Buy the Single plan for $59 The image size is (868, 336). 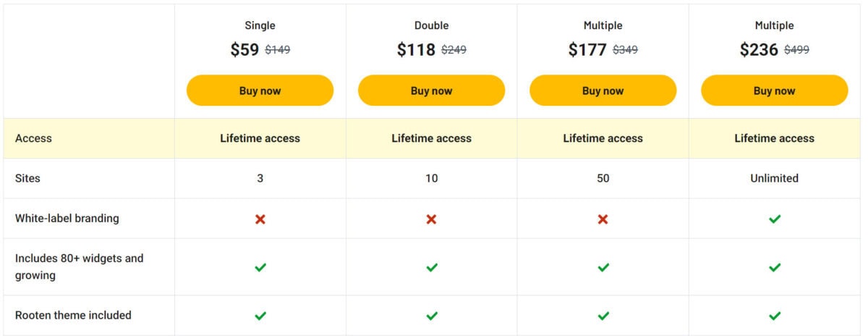(x=260, y=91)
